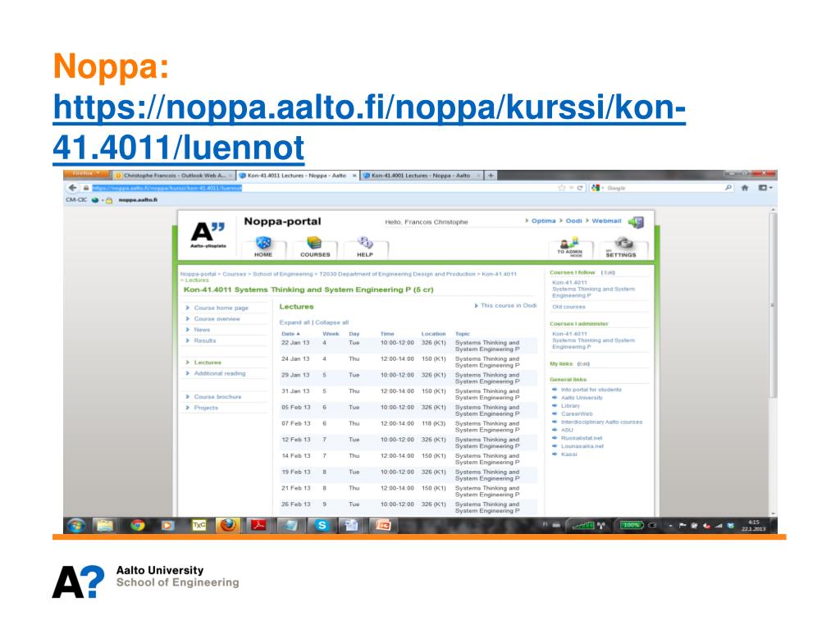The image size is (840, 630).
Task: Click the Courses breadcrumb link
Action: [234, 274]
